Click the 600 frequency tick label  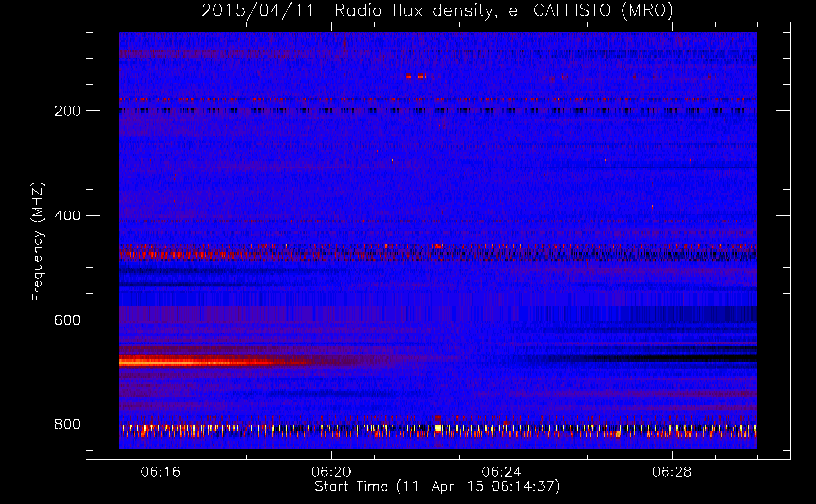[x=68, y=321]
